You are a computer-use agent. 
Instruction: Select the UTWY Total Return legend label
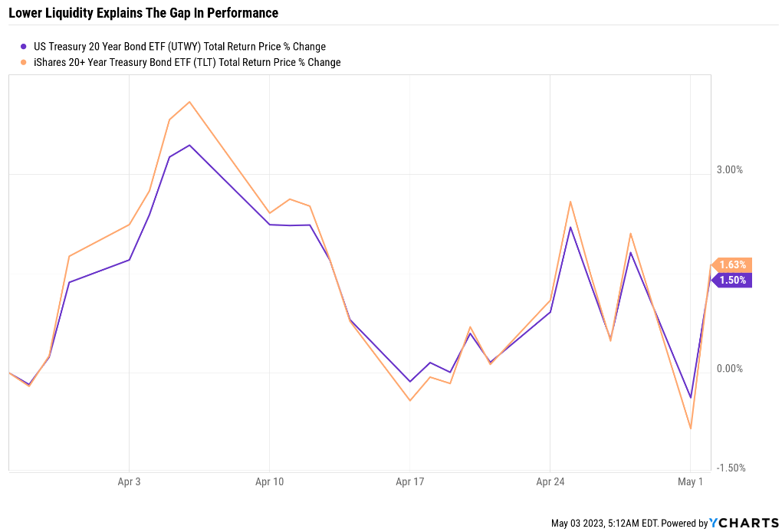click(x=179, y=46)
